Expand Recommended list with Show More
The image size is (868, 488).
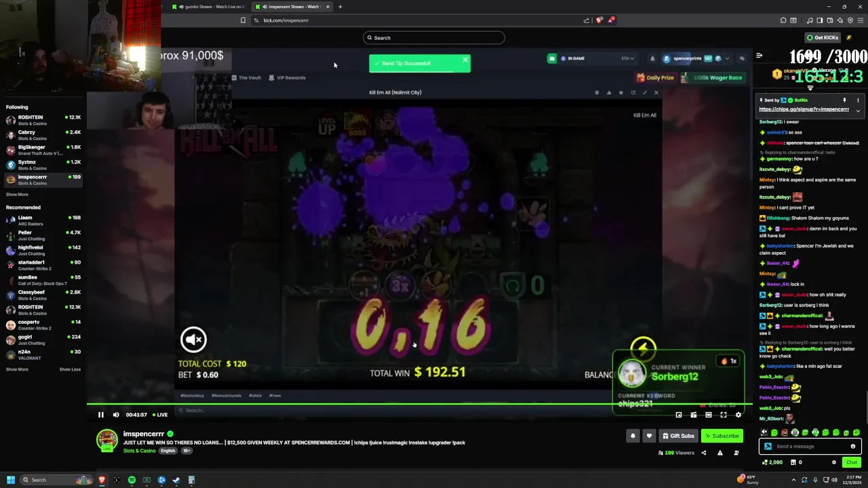[x=17, y=369]
